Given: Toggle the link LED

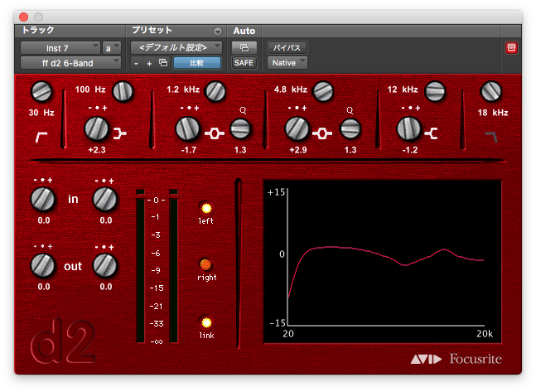Looking at the screenshot, I should [x=206, y=322].
